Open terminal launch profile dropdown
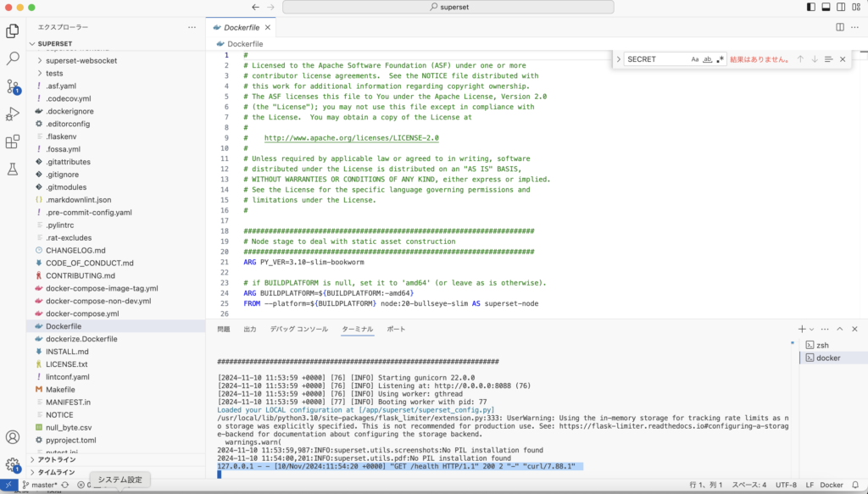This screenshot has width=868, height=494. tap(811, 329)
